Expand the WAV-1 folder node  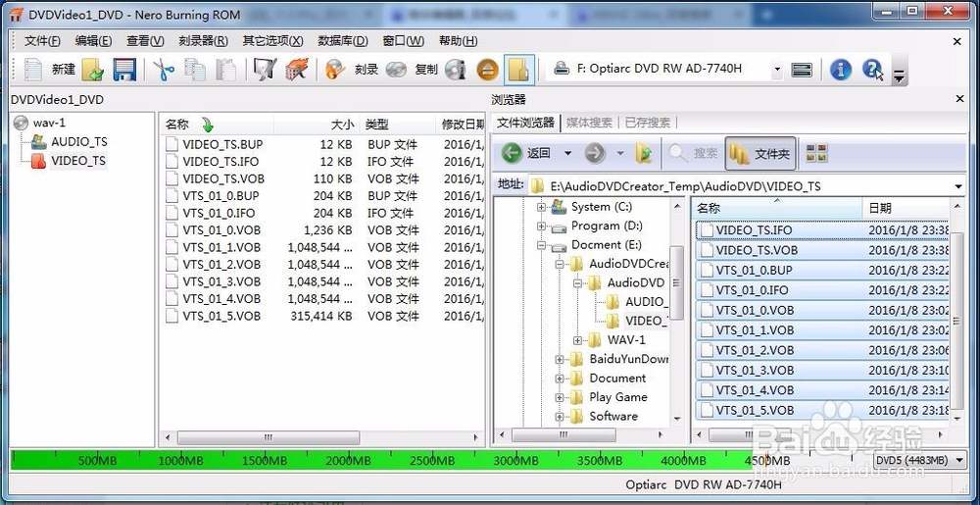[578, 340]
